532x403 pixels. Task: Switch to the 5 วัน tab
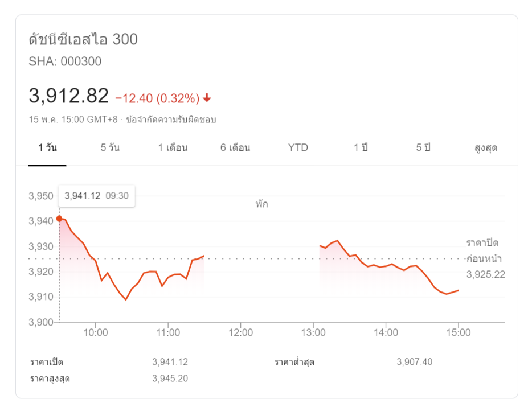(x=110, y=148)
